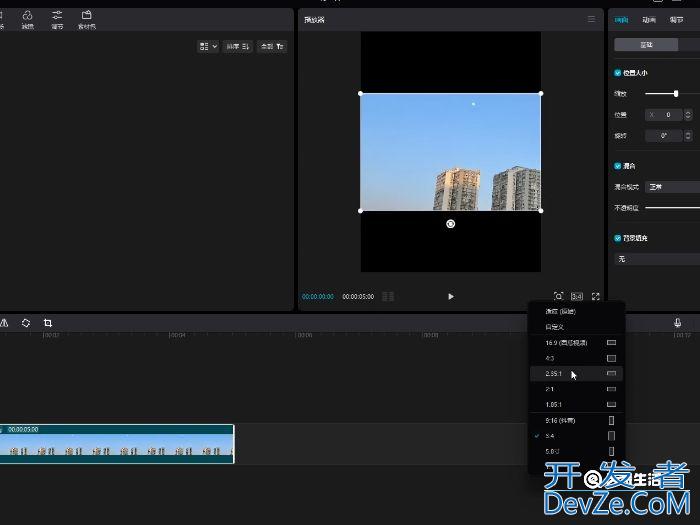Open the sort order (排序) dropdown
The image size is (700, 525).
(x=238, y=46)
